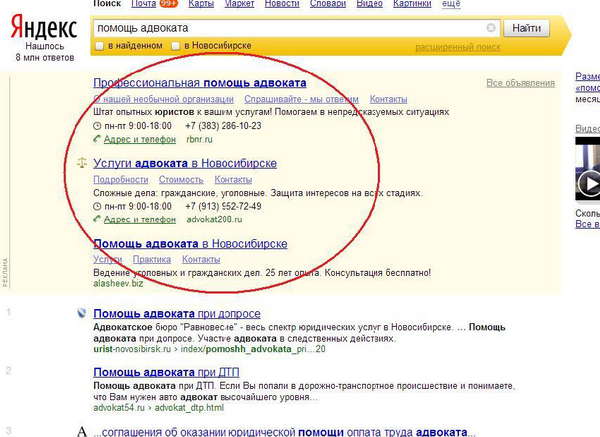This screenshot has height=437, width=600.
Task: Open 'Адрес и телефон' for rbnr.ru
Action: 140,139
